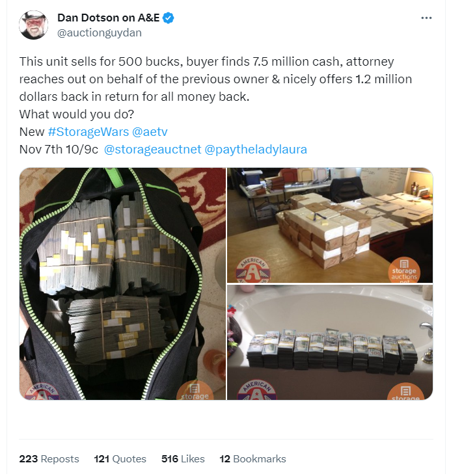Open the Dan Dotson on A&E profile name
The image size is (449, 476).
109,18
